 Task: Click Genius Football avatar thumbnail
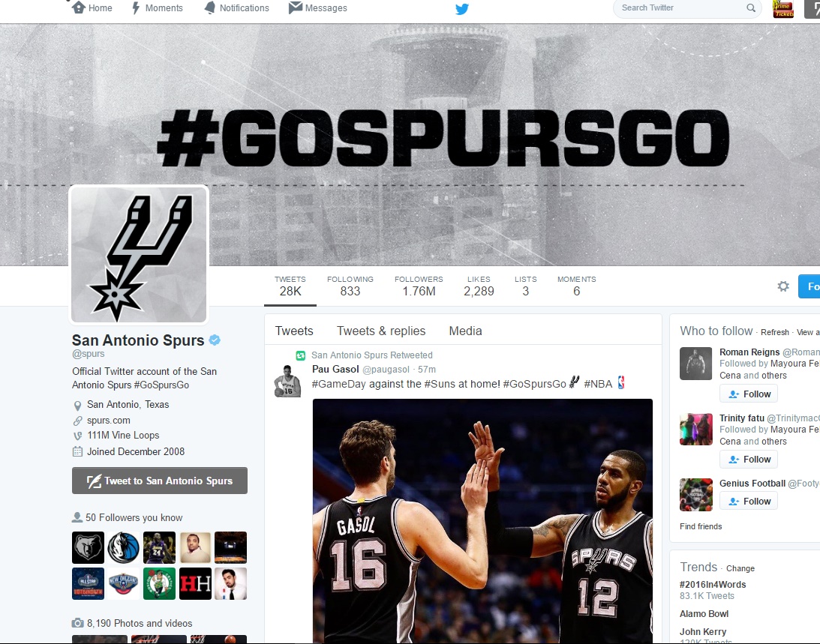click(x=695, y=495)
